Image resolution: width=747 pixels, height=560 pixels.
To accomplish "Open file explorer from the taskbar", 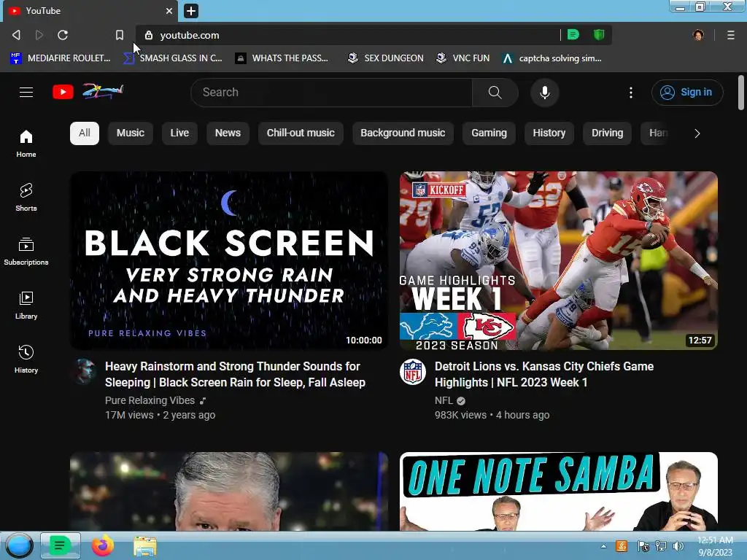I will 145,546.
